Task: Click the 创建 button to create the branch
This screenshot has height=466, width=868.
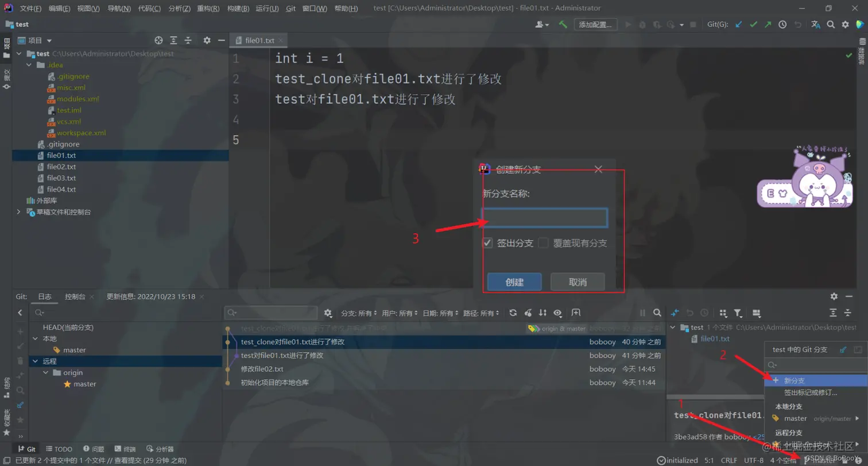Action: 513,282
